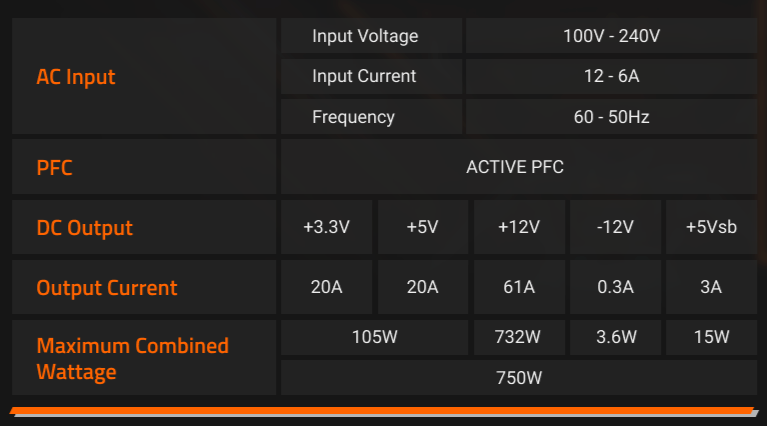Click the +5Vsb standby rail cell
The height and width of the screenshot is (426, 767).
pyautogui.click(x=710, y=228)
